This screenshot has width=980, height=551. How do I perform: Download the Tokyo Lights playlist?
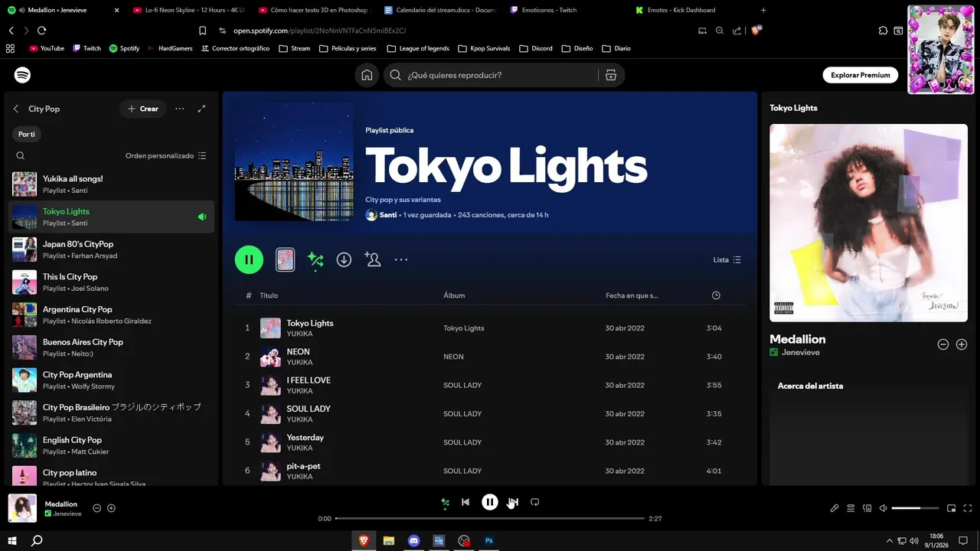coord(344,259)
